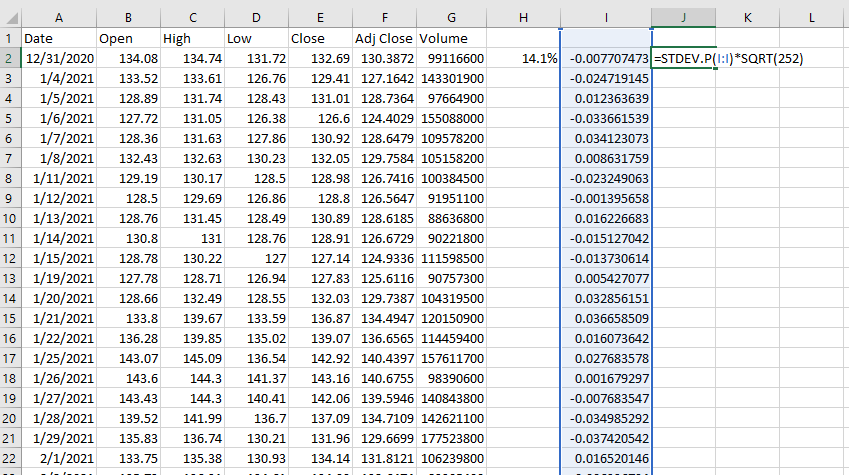Click the volume value 155088000
The width and height of the screenshot is (849, 475).
pos(452,118)
